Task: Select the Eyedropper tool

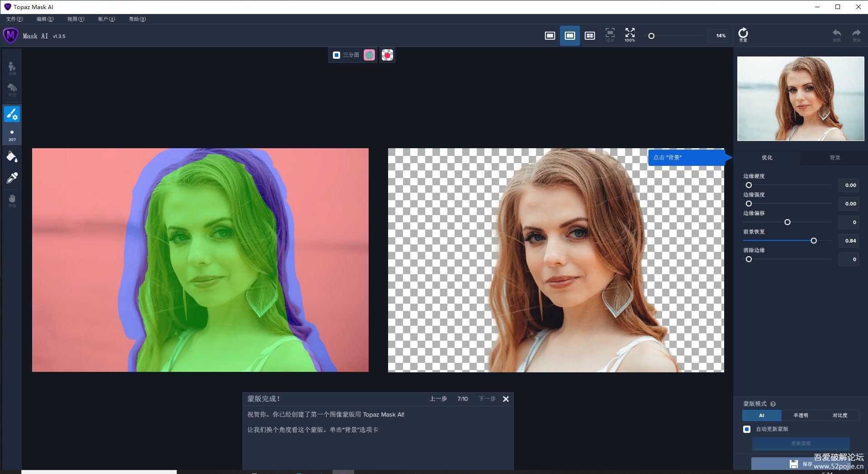Action: [12, 177]
